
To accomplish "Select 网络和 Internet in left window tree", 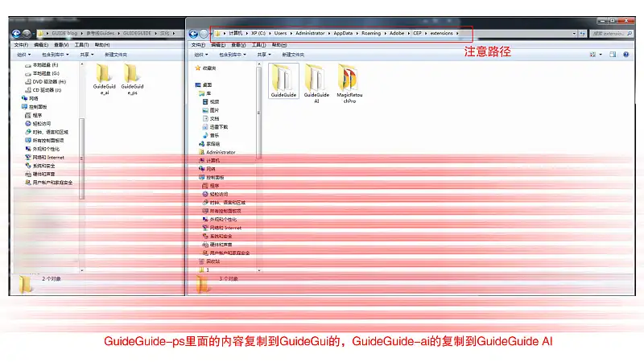I will click(44, 157).
